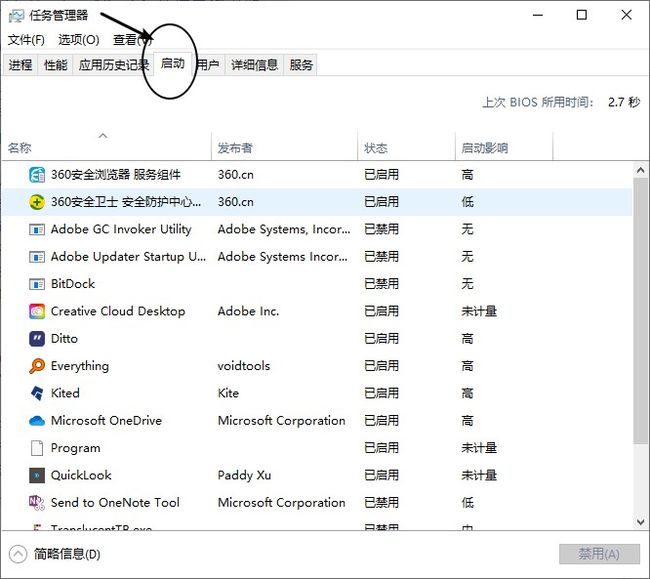Click the 简略信息(D) label

click(67, 554)
